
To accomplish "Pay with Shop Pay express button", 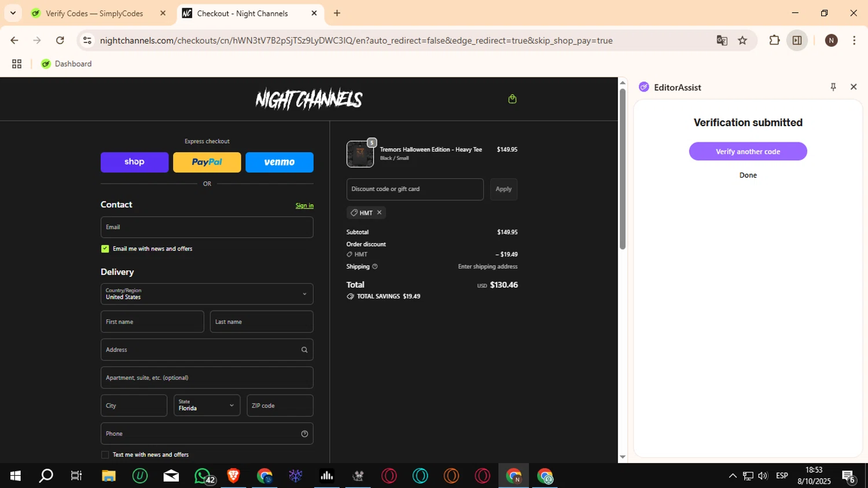I will [134, 162].
